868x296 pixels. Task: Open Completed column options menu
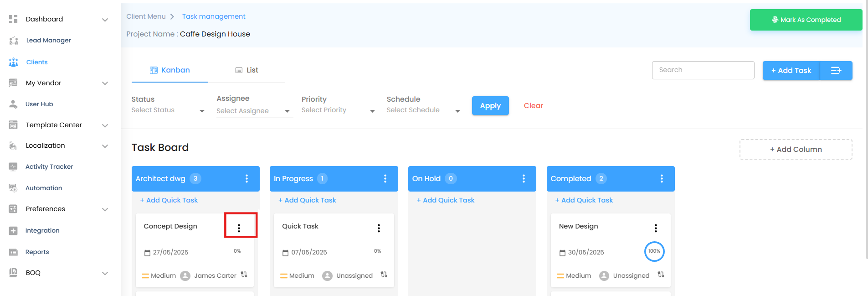pos(662,179)
